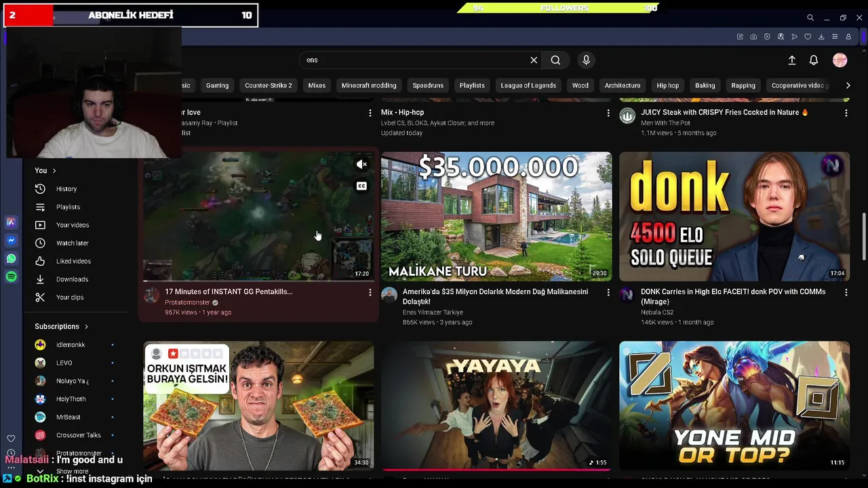Viewport: 868px width, 488px height.
Task: Toggle captions on the video preview
Action: coord(361,186)
